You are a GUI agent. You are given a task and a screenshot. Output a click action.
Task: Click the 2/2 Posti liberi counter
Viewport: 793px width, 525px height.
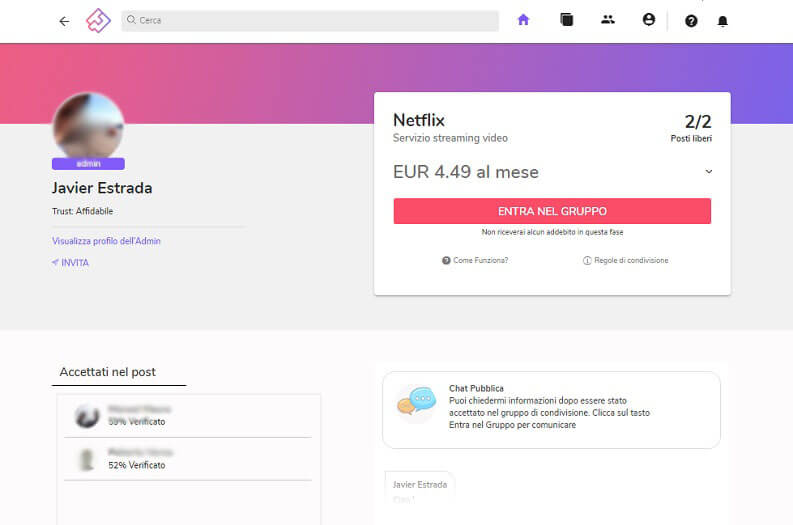(692, 127)
